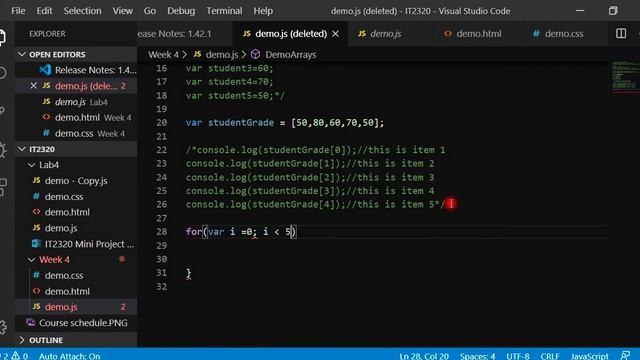This screenshot has height=360, width=640.
Task: Click the VS Code icon beside Release Notes
Action: coord(45,70)
